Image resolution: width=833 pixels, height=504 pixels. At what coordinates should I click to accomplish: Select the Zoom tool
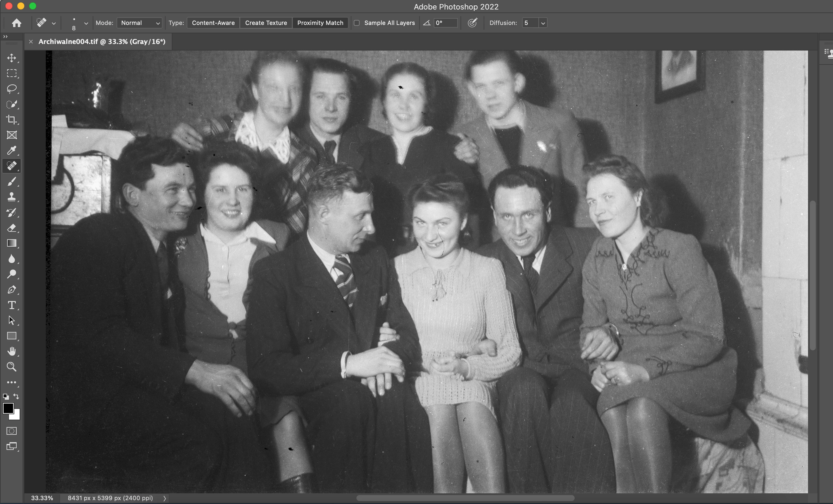pyautogui.click(x=12, y=367)
